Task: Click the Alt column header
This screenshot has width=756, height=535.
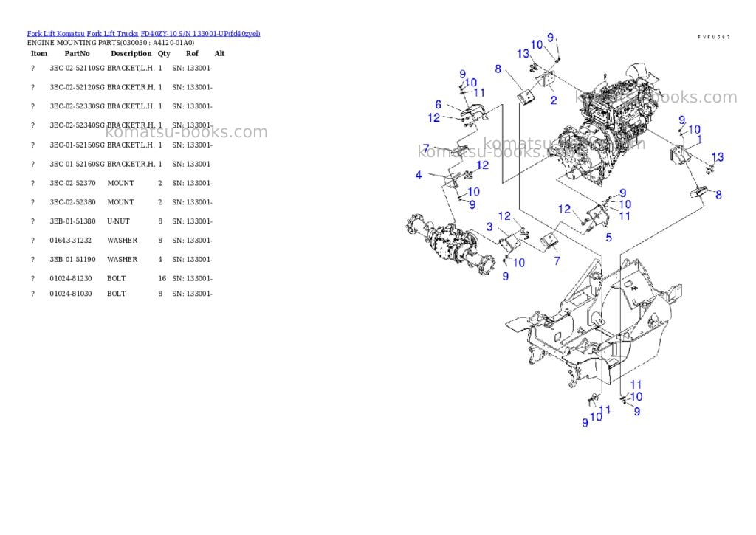Action: pyautogui.click(x=219, y=53)
